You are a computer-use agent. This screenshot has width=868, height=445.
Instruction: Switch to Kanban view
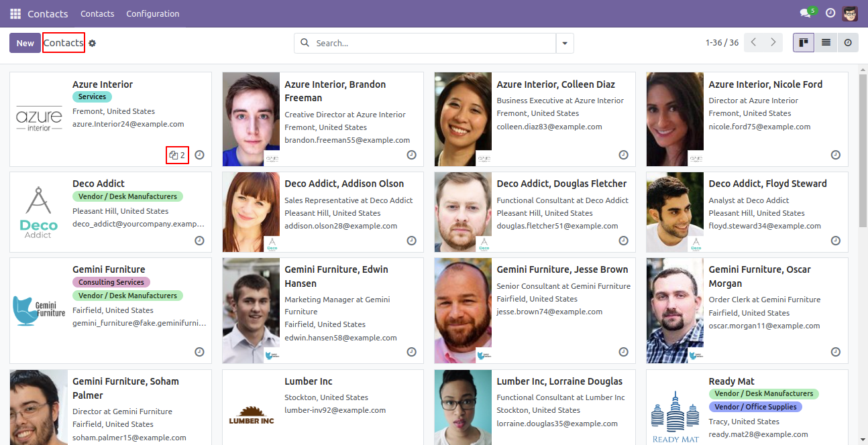point(804,43)
